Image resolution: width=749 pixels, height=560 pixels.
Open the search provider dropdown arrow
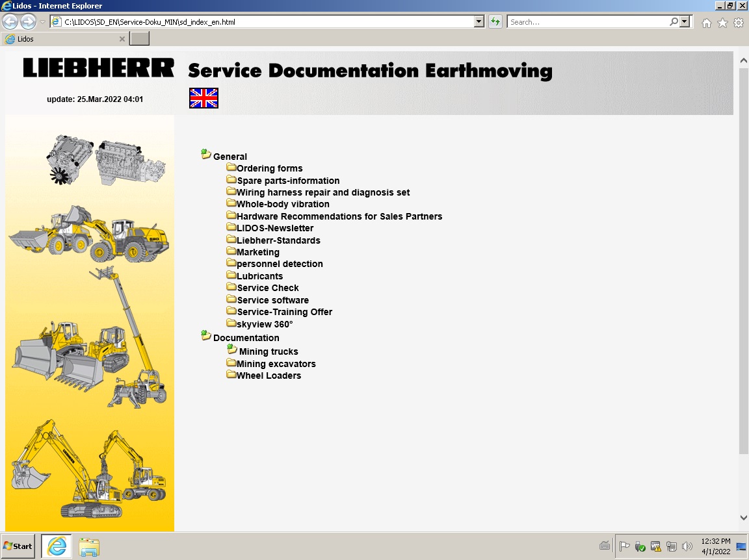tap(685, 22)
